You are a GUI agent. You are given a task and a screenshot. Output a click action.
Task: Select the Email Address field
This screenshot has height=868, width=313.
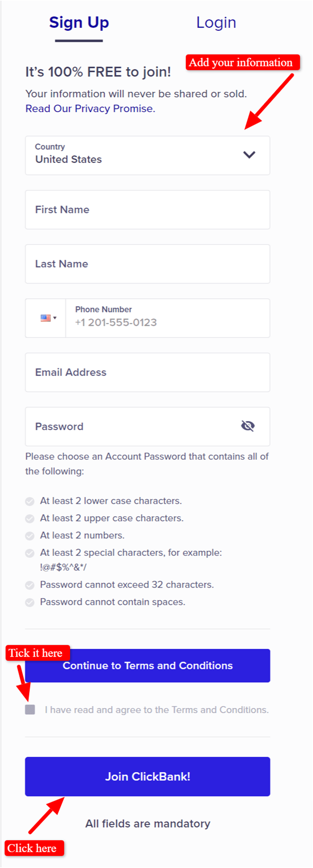(x=148, y=372)
